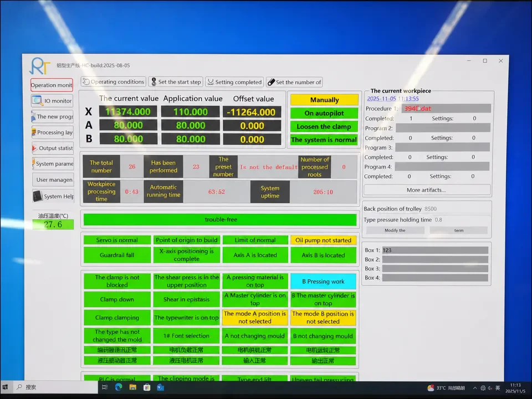Click the 1# Font selection indicator

(x=186, y=336)
